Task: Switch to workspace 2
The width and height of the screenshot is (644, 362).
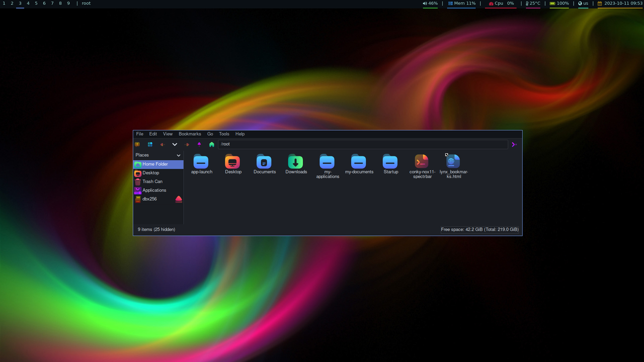Action: pos(12,4)
